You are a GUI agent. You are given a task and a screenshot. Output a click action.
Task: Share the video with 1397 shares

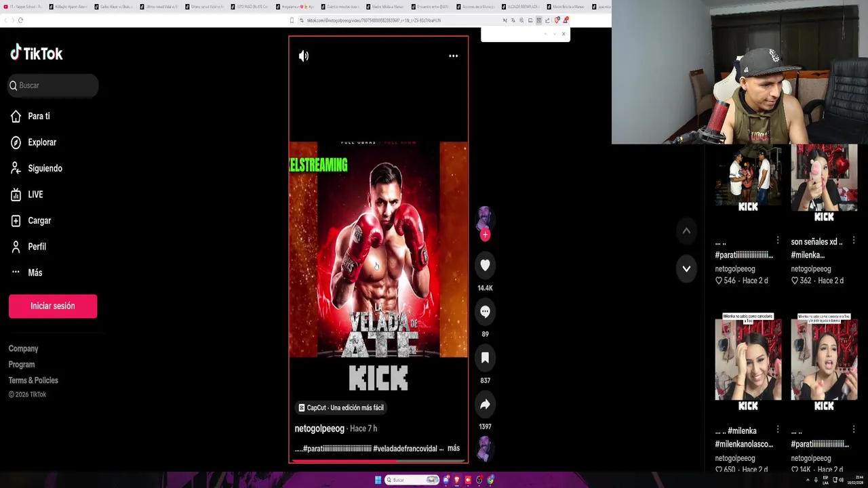pos(485,405)
